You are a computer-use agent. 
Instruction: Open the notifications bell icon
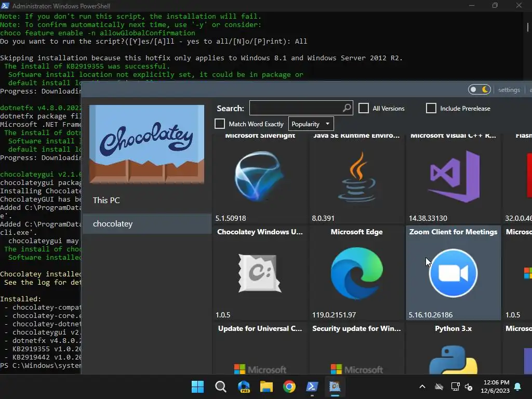518,387
